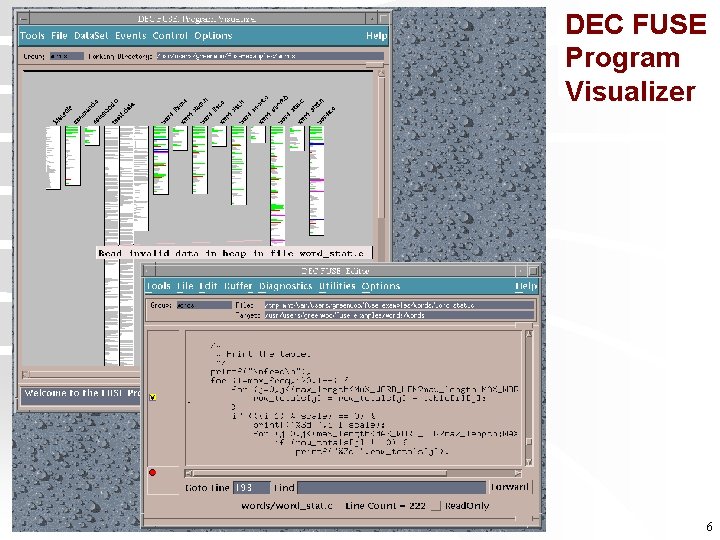Screen dimensions: 720x540
Task: Click the Working Directory field in Visualizer
Action: click(x=270, y=56)
